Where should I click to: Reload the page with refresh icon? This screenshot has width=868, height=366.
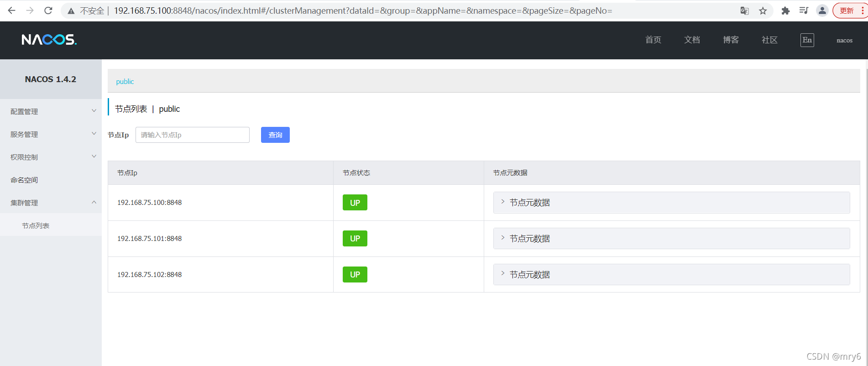click(48, 10)
